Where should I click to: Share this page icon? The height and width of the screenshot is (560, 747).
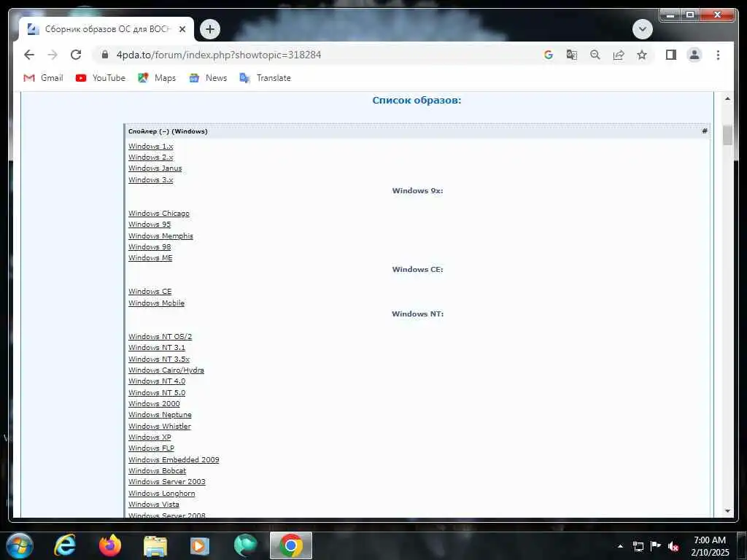(x=619, y=55)
